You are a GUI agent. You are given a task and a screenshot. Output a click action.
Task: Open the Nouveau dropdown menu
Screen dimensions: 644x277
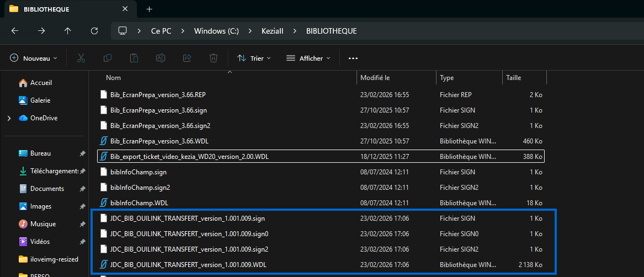click(x=34, y=58)
